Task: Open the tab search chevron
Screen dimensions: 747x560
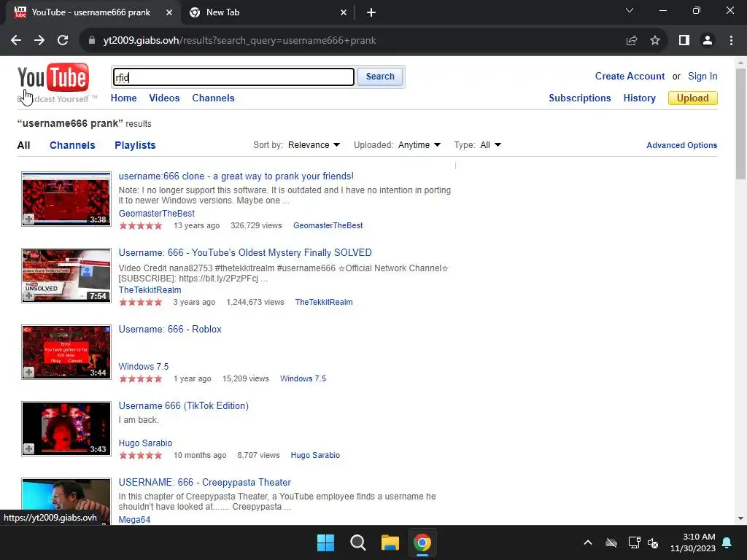Action: click(630, 10)
